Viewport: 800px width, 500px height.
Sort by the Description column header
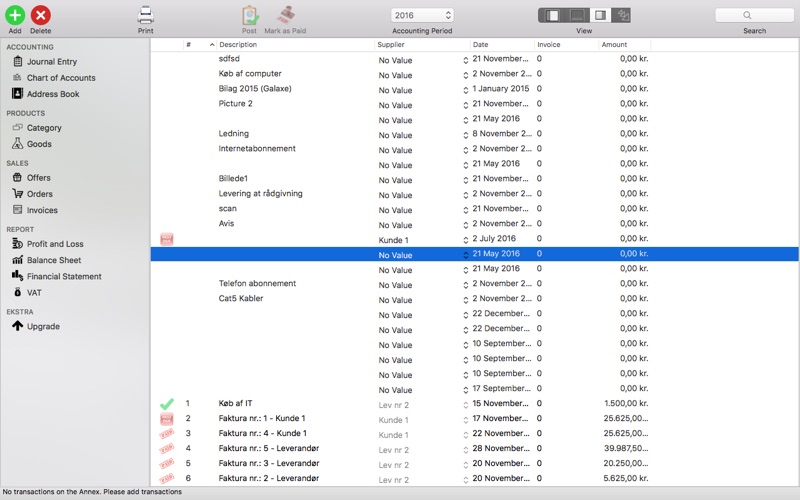click(x=295, y=44)
